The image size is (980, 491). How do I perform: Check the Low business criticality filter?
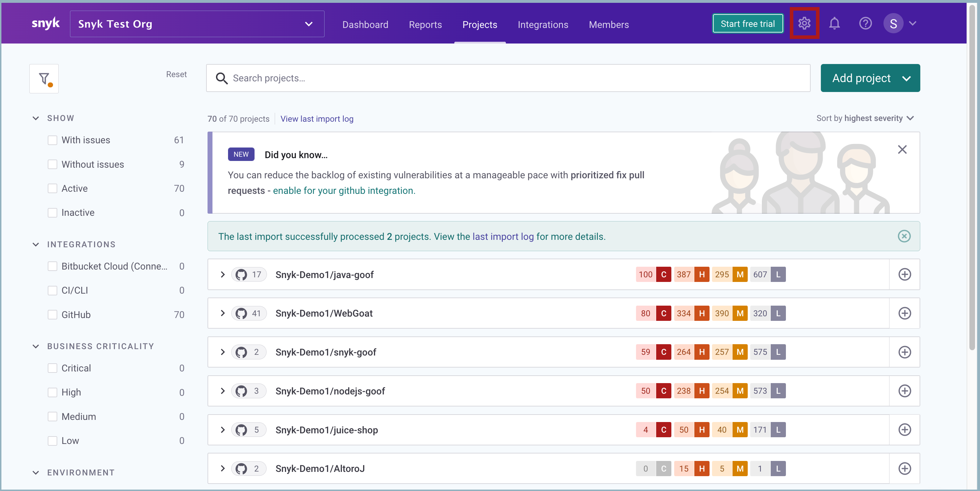coord(52,441)
